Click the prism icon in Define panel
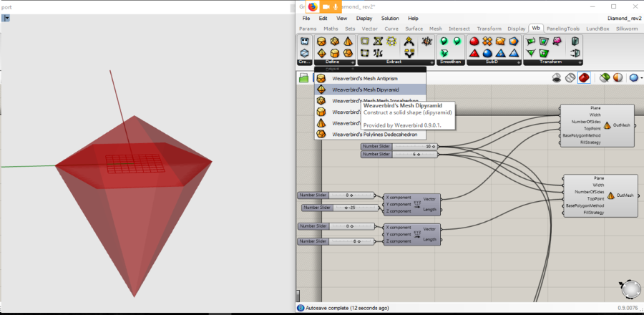The width and height of the screenshot is (644, 315). tap(335, 53)
